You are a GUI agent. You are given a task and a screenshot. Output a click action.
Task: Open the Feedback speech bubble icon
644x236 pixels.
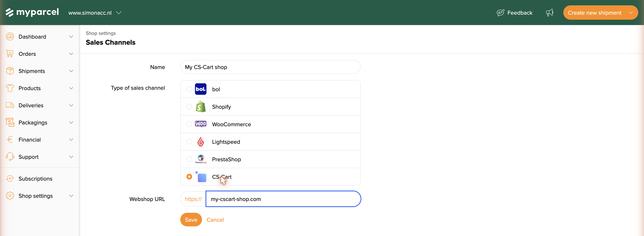click(x=500, y=13)
